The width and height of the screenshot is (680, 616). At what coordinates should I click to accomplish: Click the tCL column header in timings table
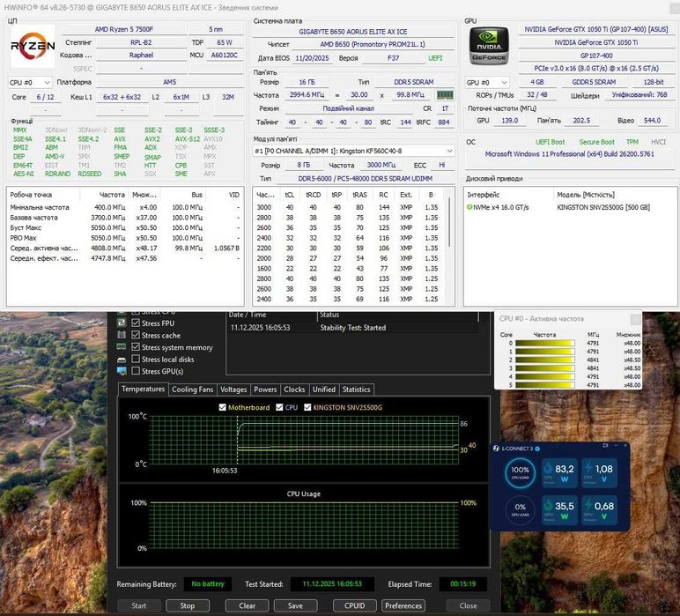coord(290,195)
